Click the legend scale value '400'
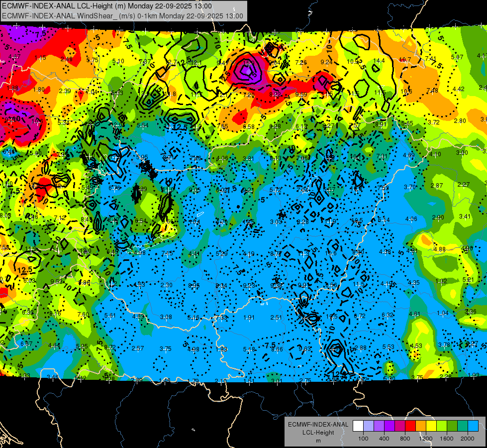Viewport: 487px width, 448px height. click(384, 439)
